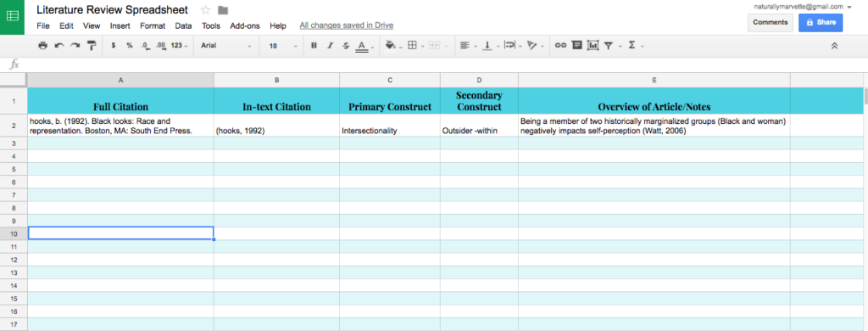Open the Tools menu

(211, 25)
